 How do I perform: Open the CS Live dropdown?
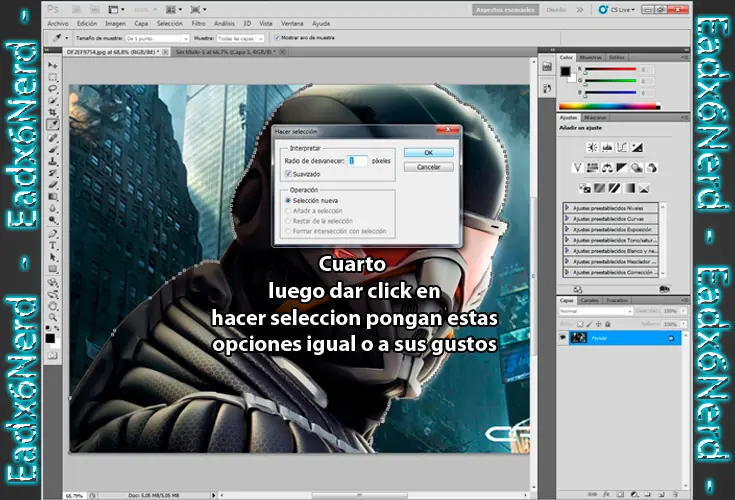click(x=617, y=9)
